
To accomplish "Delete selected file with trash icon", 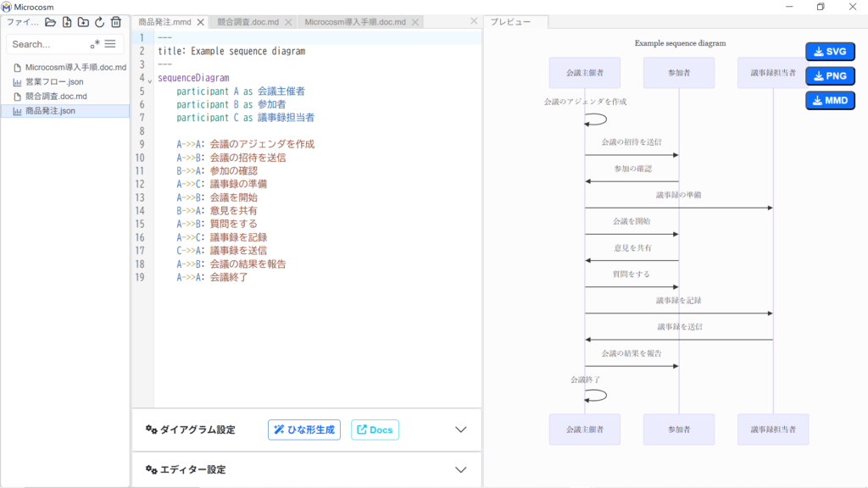I will tap(115, 22).
